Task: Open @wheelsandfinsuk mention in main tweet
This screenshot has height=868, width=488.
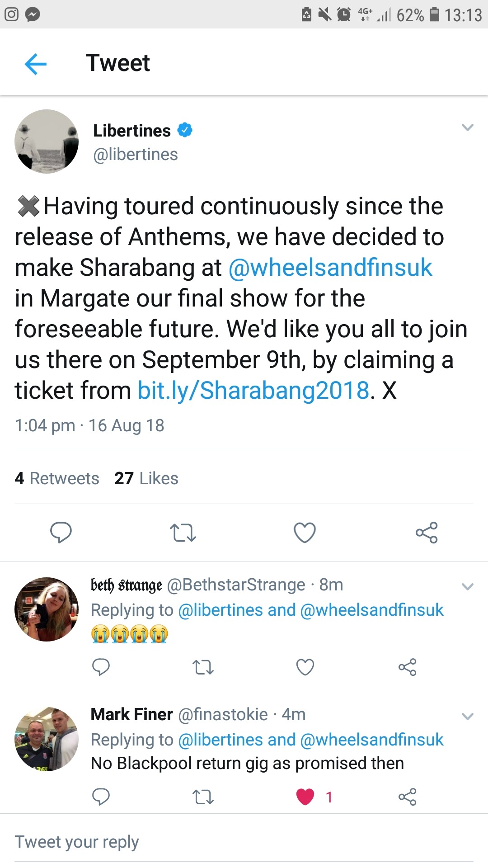Action: (330, 268)
